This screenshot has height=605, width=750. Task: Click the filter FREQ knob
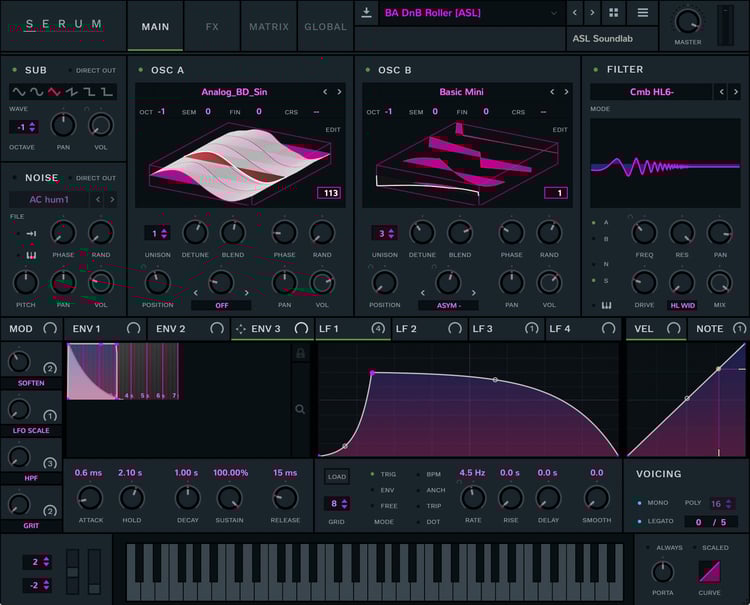pyautogui.click(x=644, y=233)
